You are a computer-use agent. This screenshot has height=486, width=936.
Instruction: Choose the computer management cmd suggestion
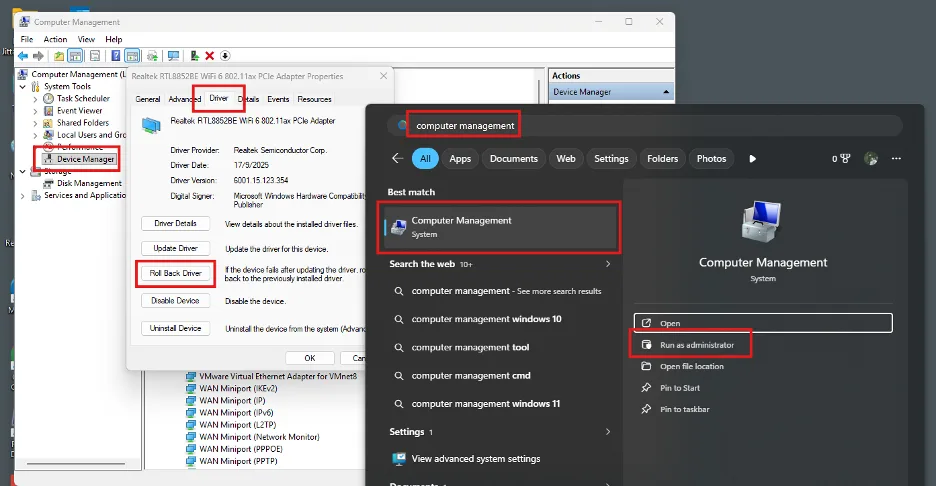[x=471, y=376]
